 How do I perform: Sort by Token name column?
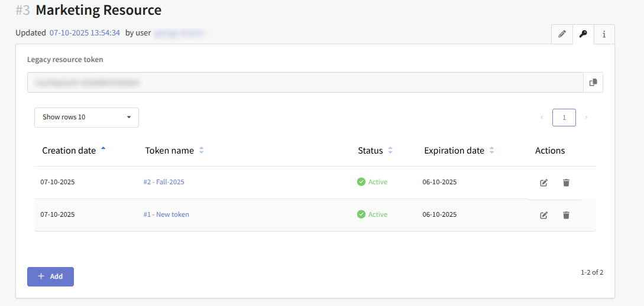pos(170,151)
